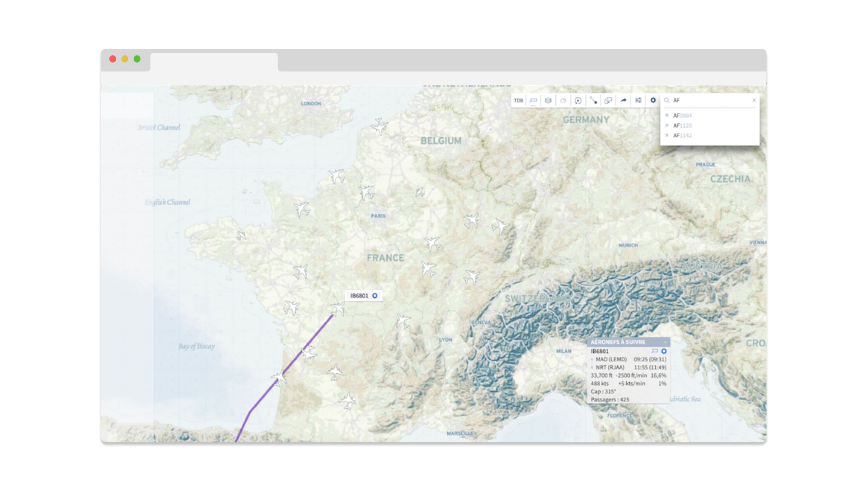Click the replay playback icon in toolbar
This screenshot has height=488, width=868.
tap(578, 101)
